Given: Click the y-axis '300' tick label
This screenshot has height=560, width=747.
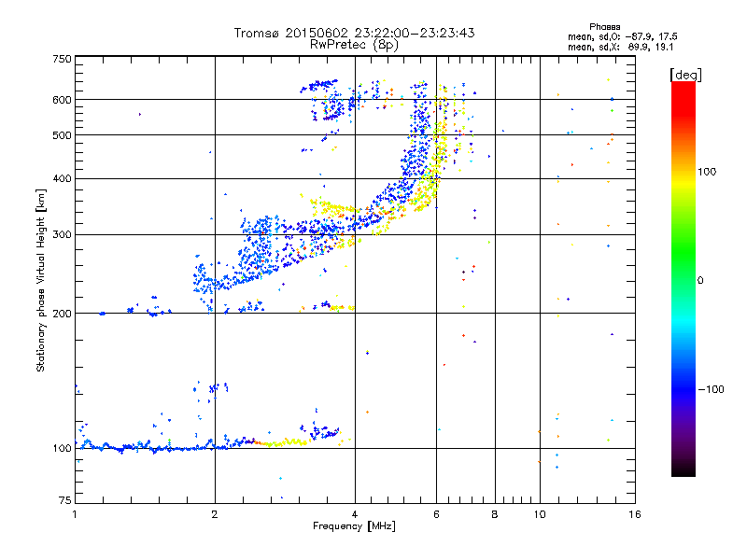Looking at the screenshot, I should tap(62, 235).
